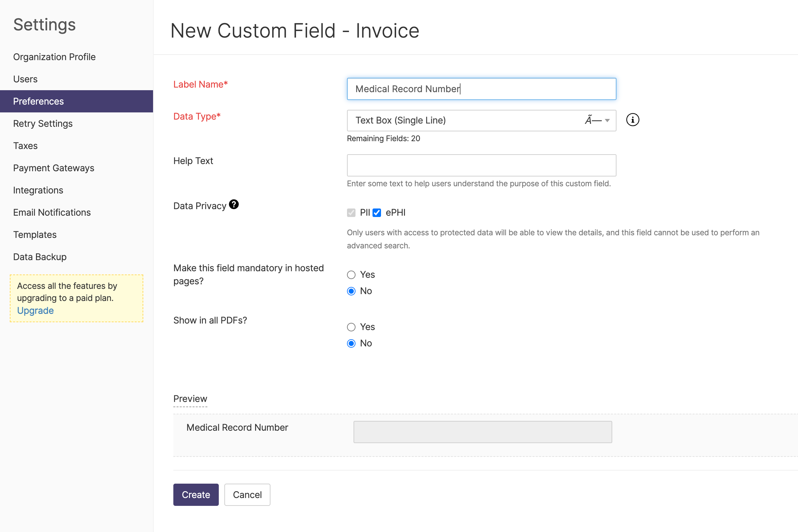Screen dimensions: 798x532
Task: Open the Preferences settings section
Action: 38,101
